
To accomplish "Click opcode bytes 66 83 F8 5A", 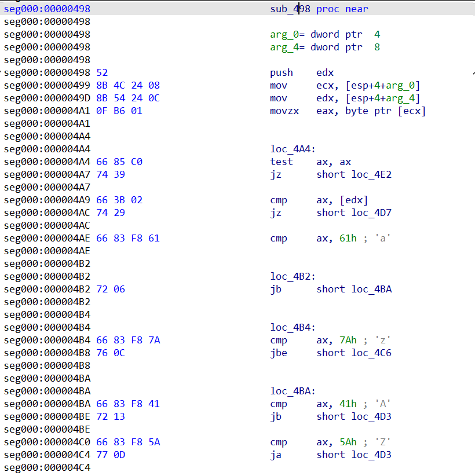I will [x=128, y=442].
